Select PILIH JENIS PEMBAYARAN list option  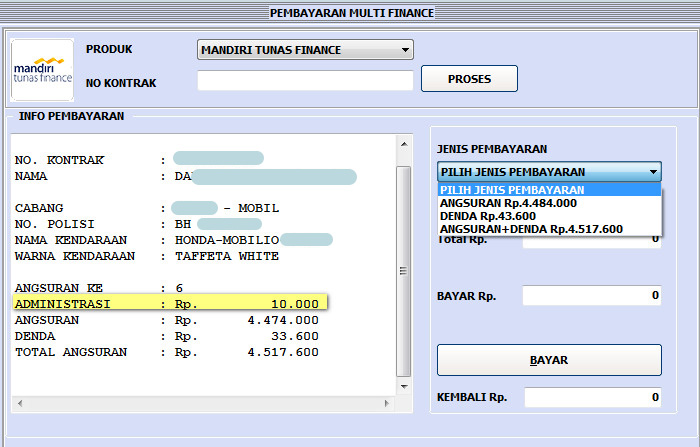coord(549,190)
